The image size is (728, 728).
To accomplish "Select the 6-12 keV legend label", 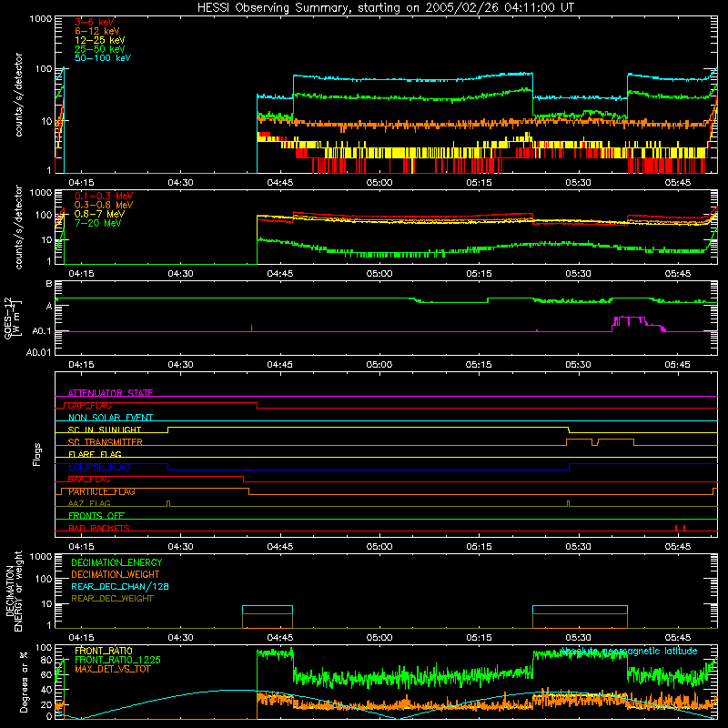I will click(97, 31).
